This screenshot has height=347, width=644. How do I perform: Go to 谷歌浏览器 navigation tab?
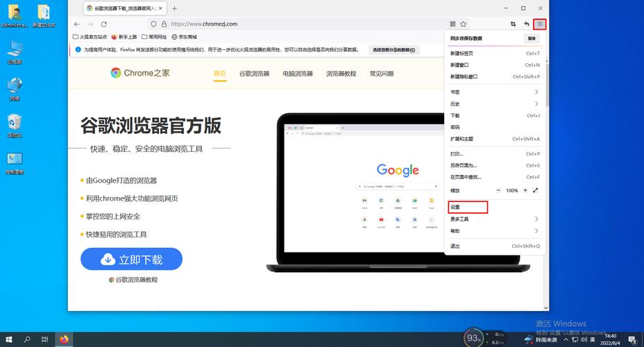pyautogui.click(x=254, y=74)
